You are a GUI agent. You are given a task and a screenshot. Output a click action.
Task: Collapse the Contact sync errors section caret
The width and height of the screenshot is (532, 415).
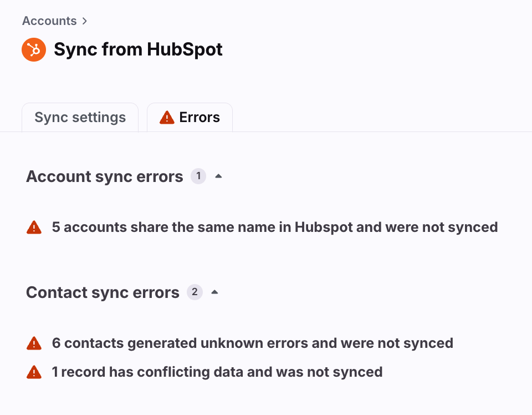click(214, 292)
